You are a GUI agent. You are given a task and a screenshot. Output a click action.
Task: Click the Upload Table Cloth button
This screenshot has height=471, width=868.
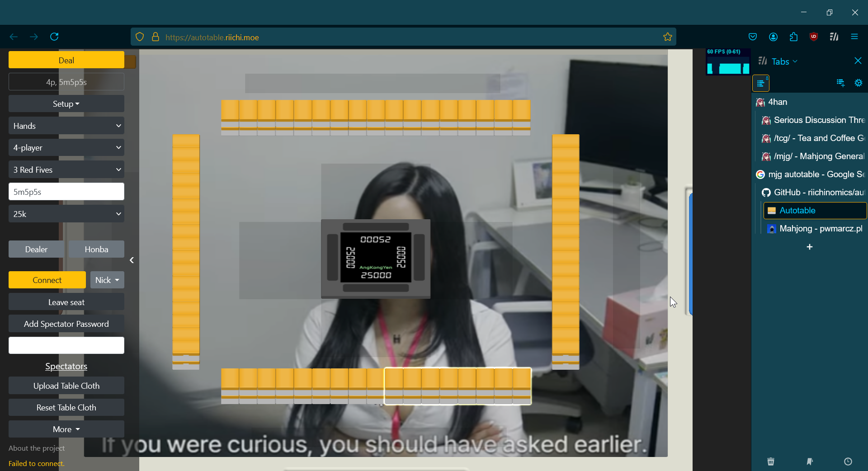click(x=66, y=386)
